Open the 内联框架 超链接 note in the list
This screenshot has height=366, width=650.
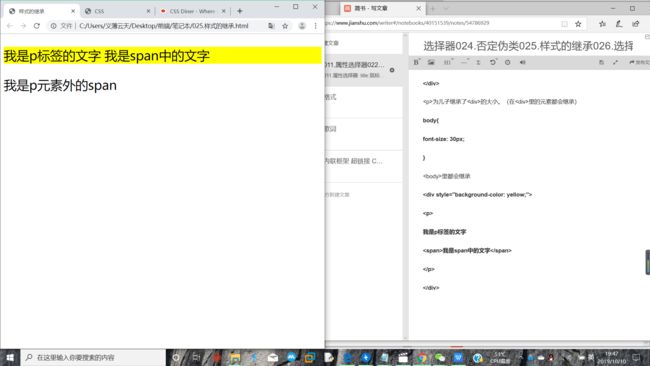(x=364, y=166)
